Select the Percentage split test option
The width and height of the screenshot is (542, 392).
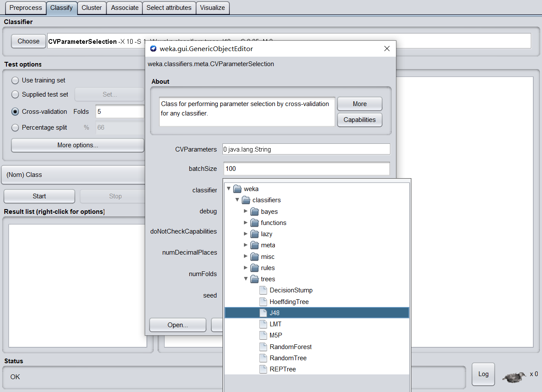point(15,128)
